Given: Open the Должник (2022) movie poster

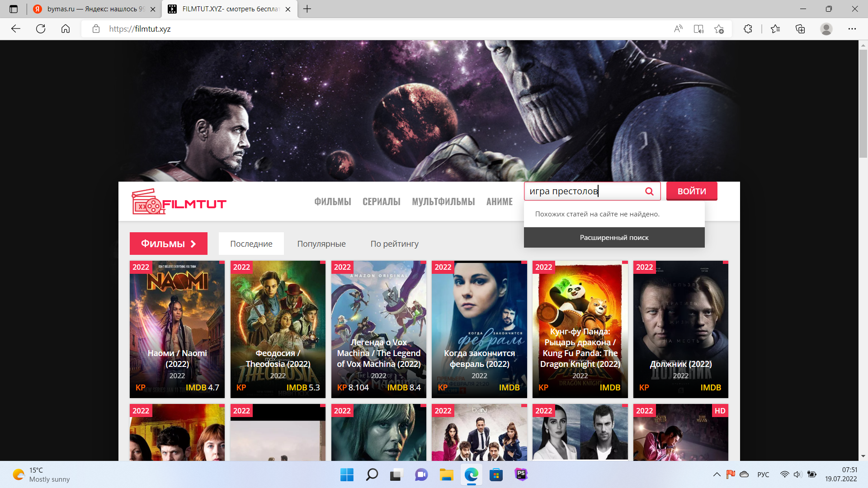Looking at the screenshot, I should coord(680,329).
